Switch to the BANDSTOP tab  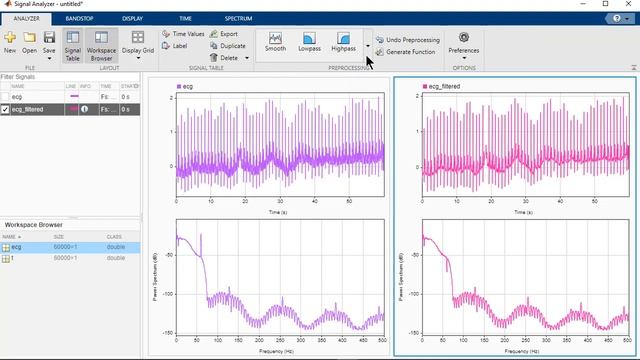79,18
